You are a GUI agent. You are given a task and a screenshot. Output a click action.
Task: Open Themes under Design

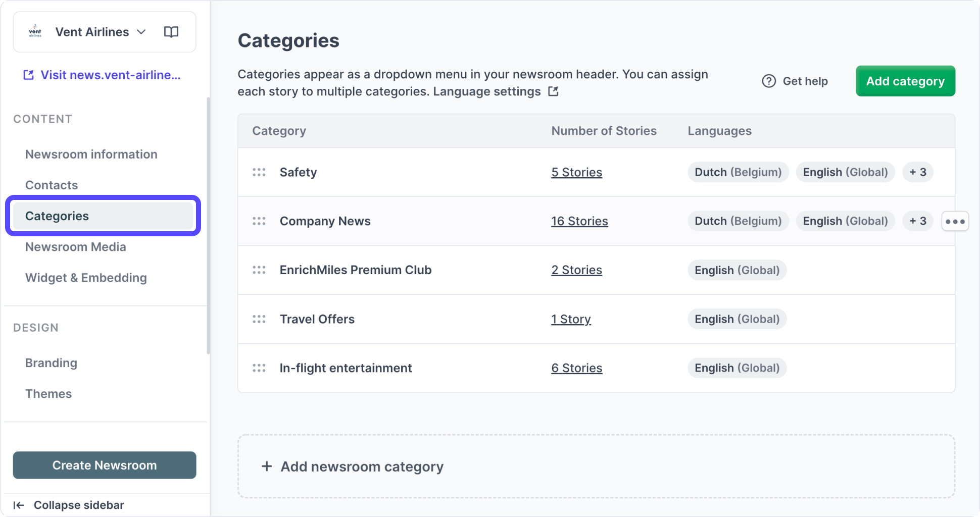48,394
